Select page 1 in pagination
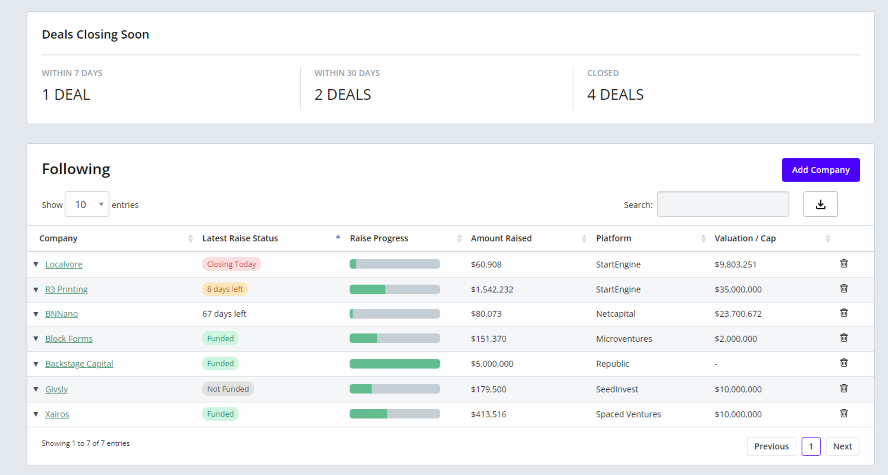 pyautogui.click(x=811, y=446)
